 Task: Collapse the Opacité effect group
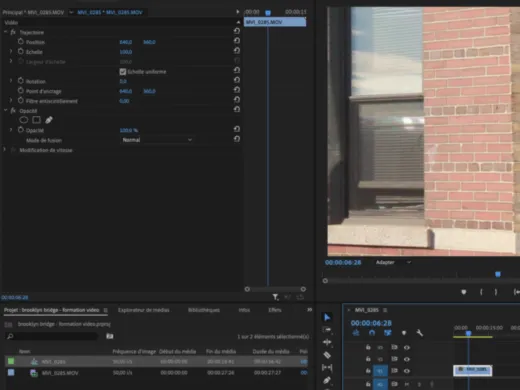tap(5, 110)
